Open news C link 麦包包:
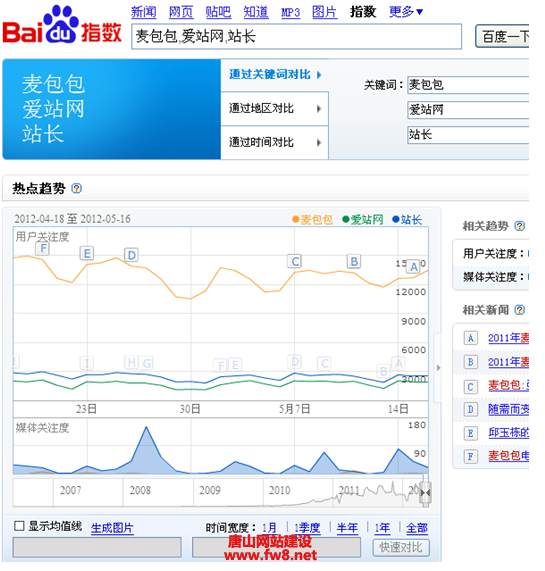 pyautogui.click(x=508, y=385)
